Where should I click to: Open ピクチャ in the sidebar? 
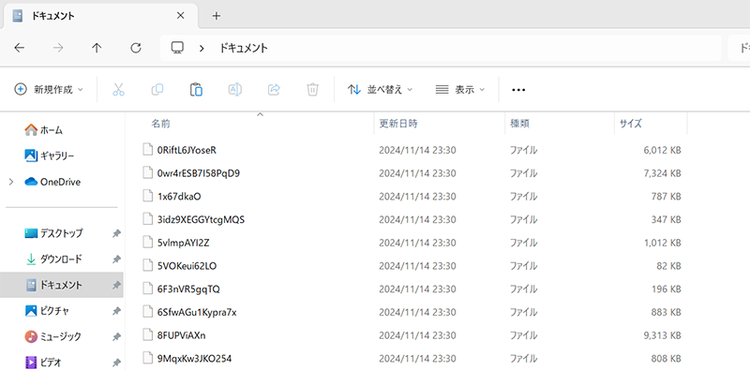click(47, 311)
